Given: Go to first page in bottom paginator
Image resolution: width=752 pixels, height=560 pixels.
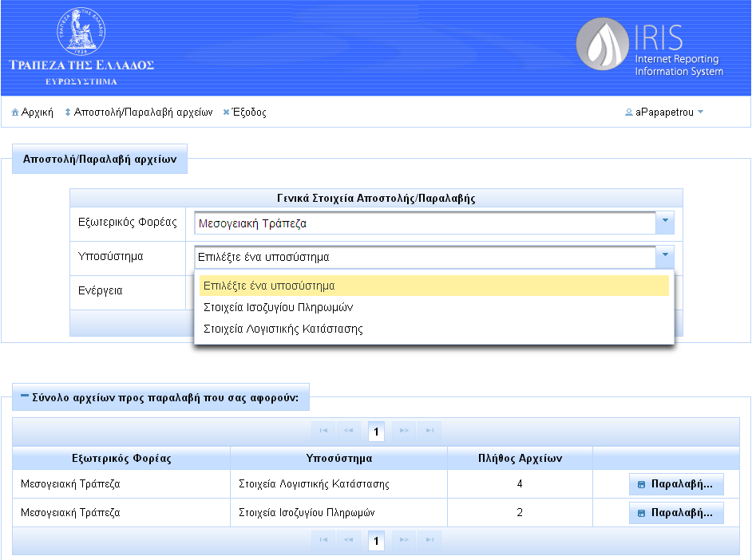Looking at the screenshot, I should (323, 540).
